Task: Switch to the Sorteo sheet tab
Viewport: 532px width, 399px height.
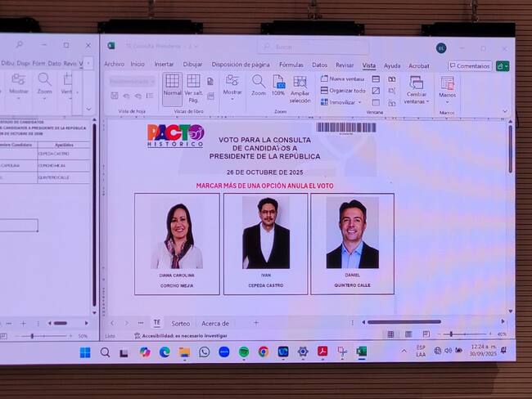Action: coord(180,323)
